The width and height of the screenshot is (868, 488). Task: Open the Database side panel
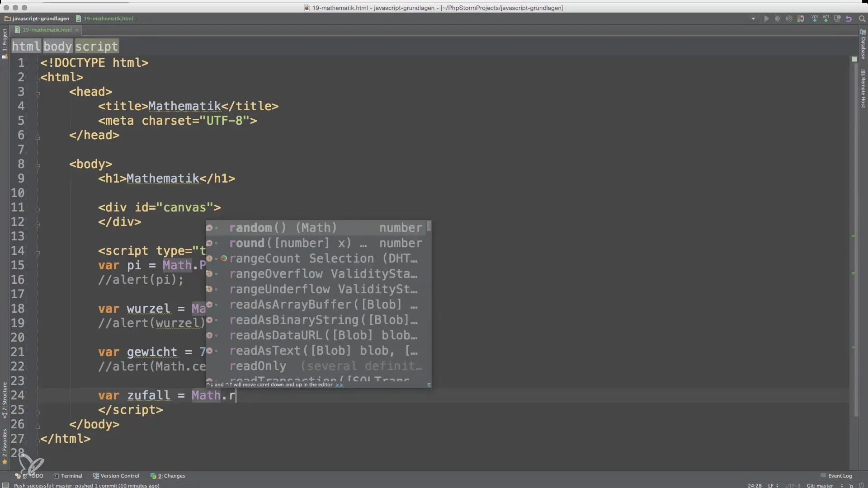[863, 45]
